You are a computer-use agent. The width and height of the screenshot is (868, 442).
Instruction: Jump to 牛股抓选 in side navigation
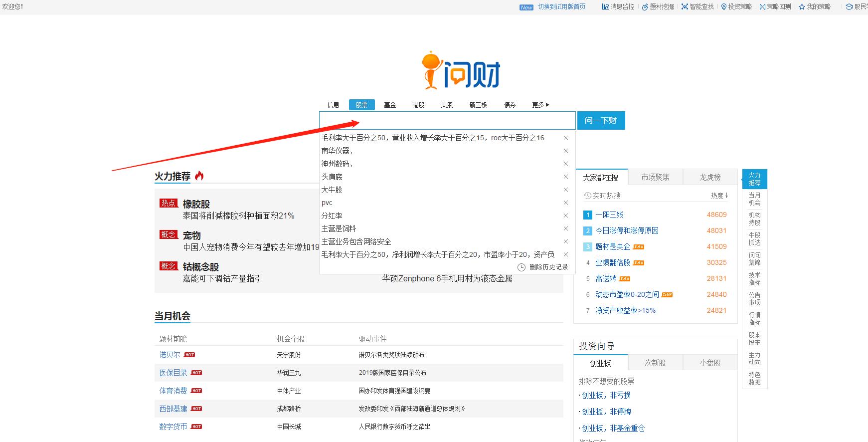pos(754,239)
